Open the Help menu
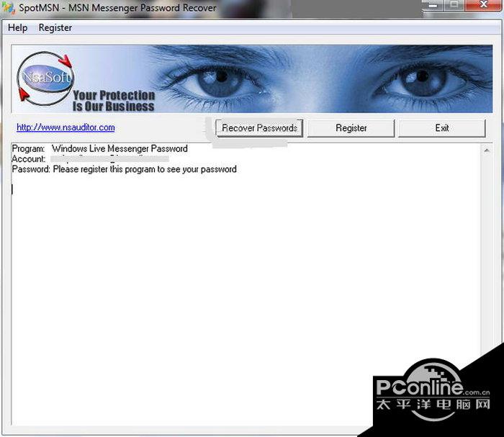 [18, 27]
